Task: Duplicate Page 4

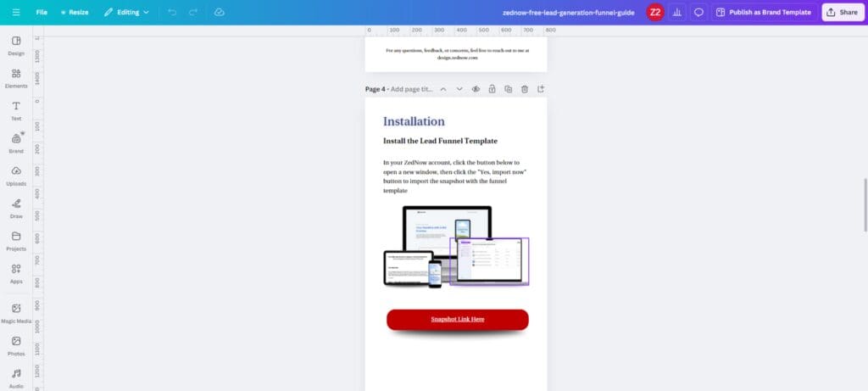Action: click(509, 89)
